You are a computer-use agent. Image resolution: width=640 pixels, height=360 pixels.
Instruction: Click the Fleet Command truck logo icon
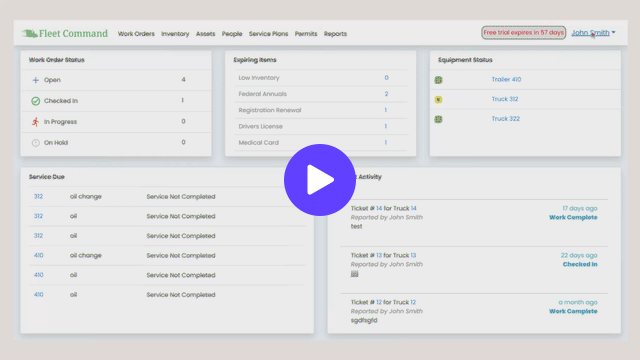(29, 33)
